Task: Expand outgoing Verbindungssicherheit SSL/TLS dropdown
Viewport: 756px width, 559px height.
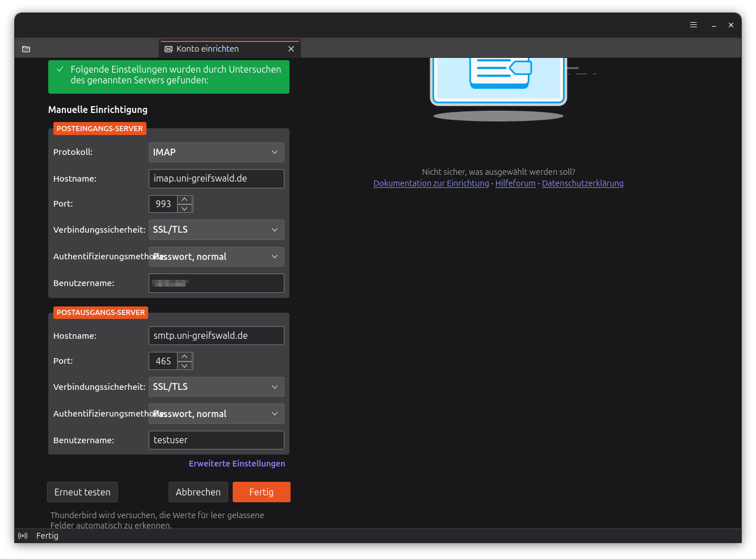Action: tap(216, 387)
